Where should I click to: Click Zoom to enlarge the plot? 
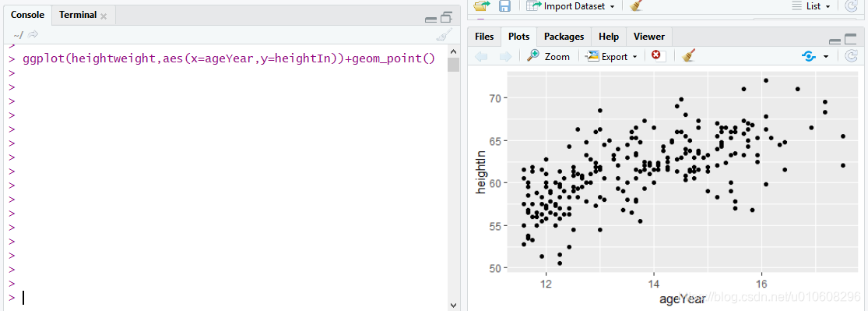(x=548, y=56)
